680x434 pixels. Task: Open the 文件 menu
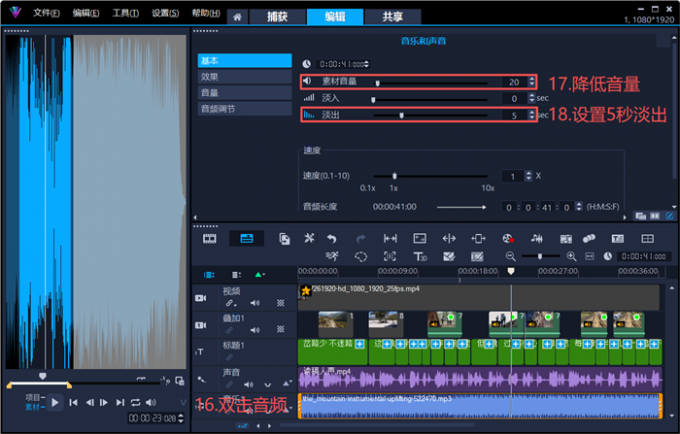click(46, 13)
